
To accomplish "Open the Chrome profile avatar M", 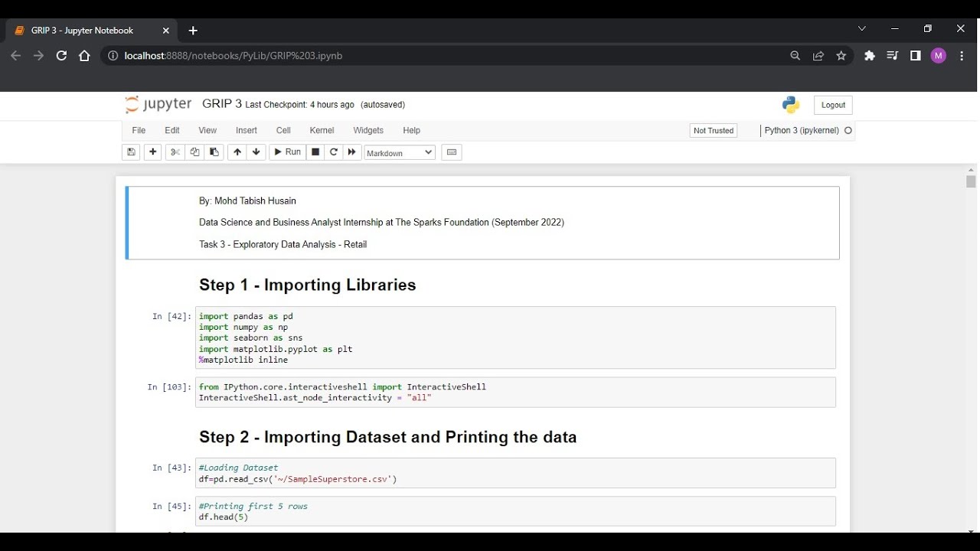I will (939, 56).
